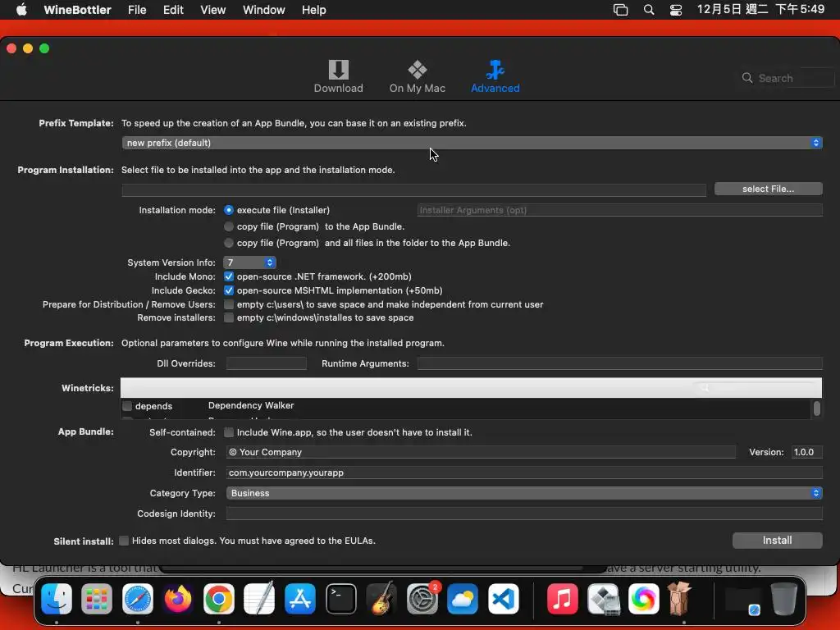Open the Apple menu
The width and height of the screenshot is (840, 630).
21,10
